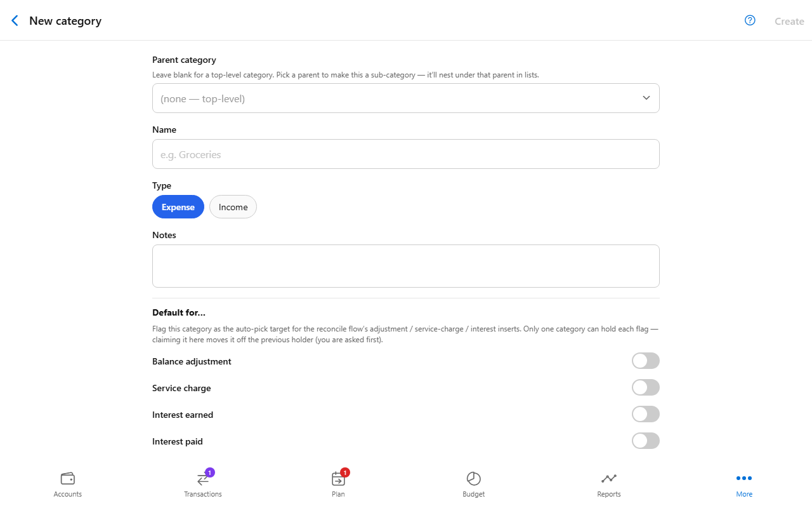Focus the Notes text area
812x508 pixels.
(x=406, y=266)
